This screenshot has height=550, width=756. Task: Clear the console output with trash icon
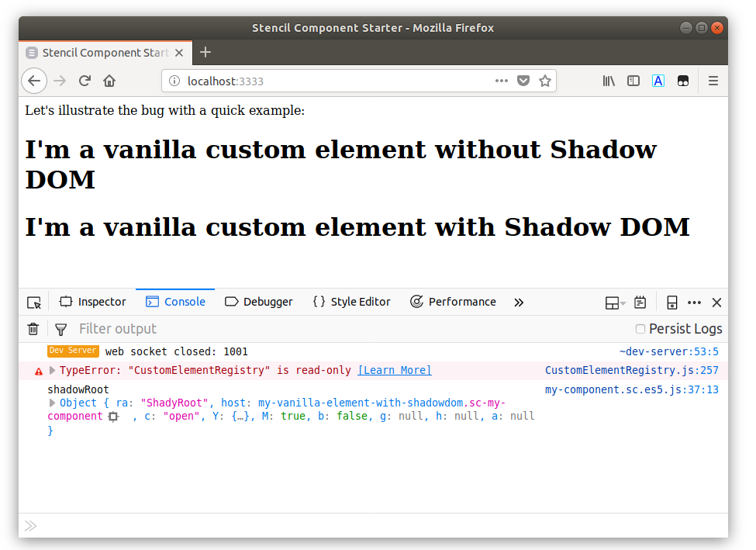[x=33, y=329]
